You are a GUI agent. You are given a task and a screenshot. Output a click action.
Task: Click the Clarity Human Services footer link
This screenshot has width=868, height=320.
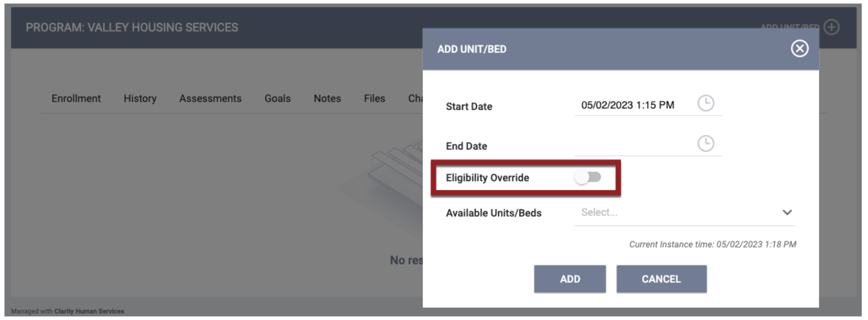pyautogui.click(x=89, y=311)
